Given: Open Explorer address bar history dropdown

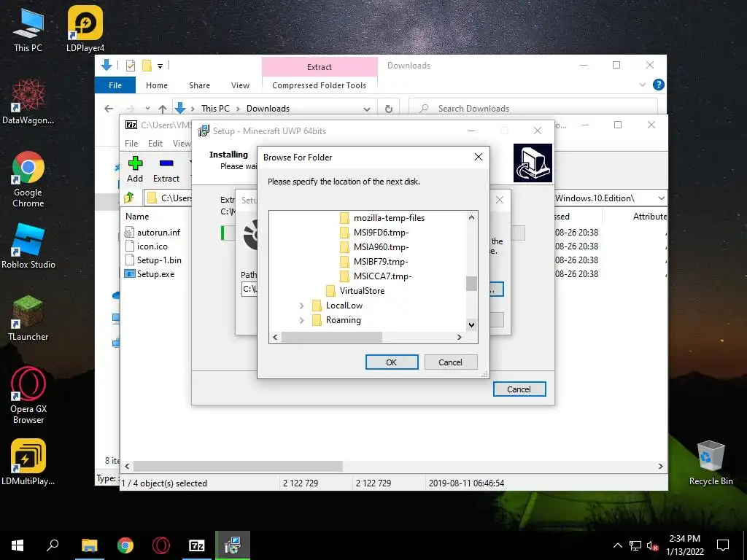Looking at the screenshot, I should [367, 109].
